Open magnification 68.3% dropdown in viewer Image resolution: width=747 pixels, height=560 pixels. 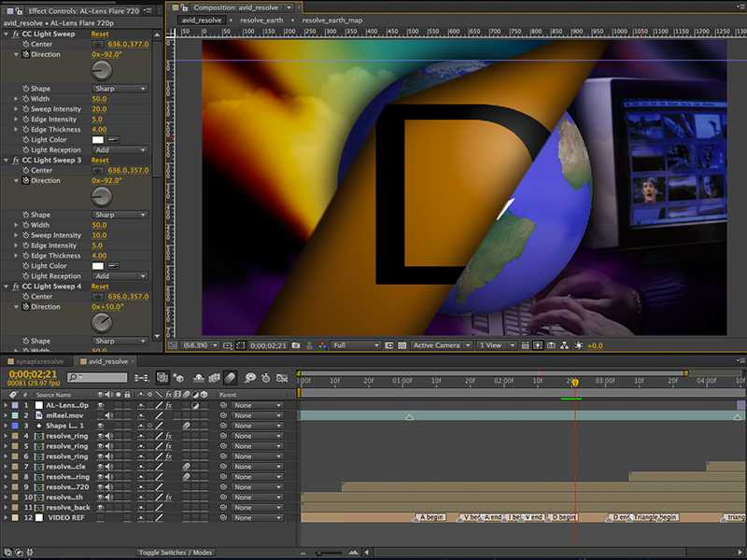(200, 345)
